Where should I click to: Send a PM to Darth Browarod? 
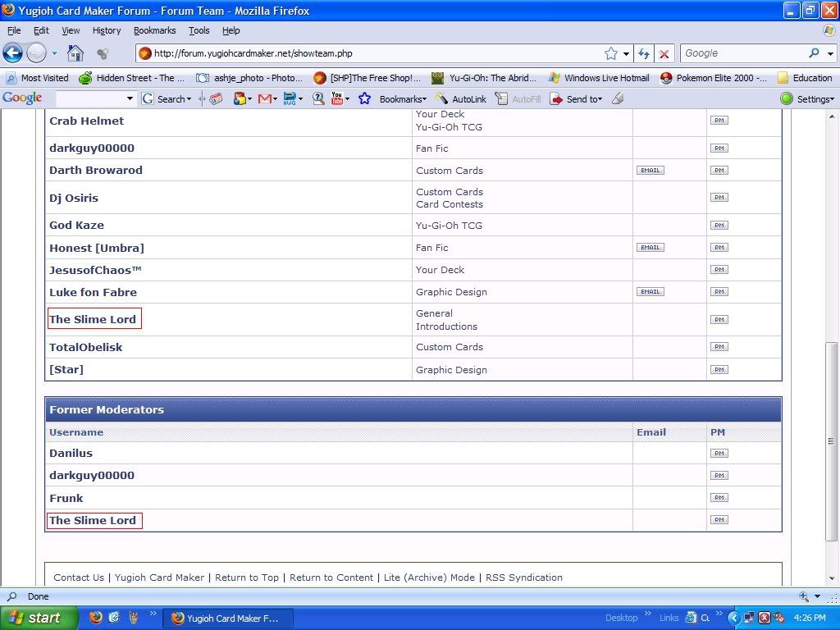click(719, 171)
